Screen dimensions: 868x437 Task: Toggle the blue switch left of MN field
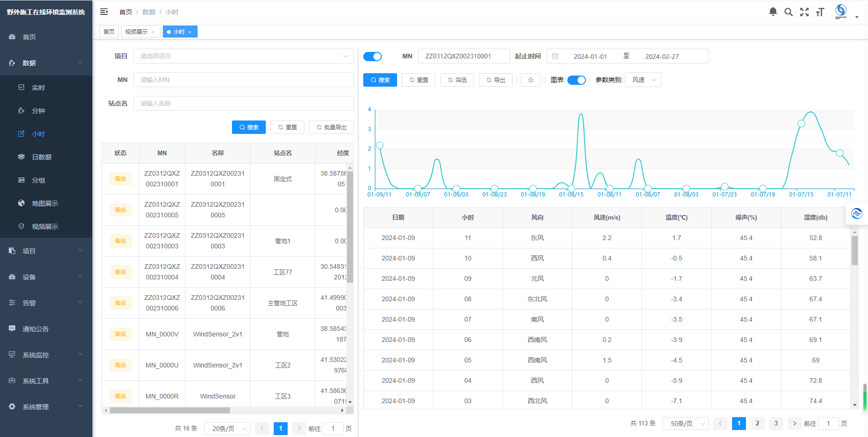point(373,57)
